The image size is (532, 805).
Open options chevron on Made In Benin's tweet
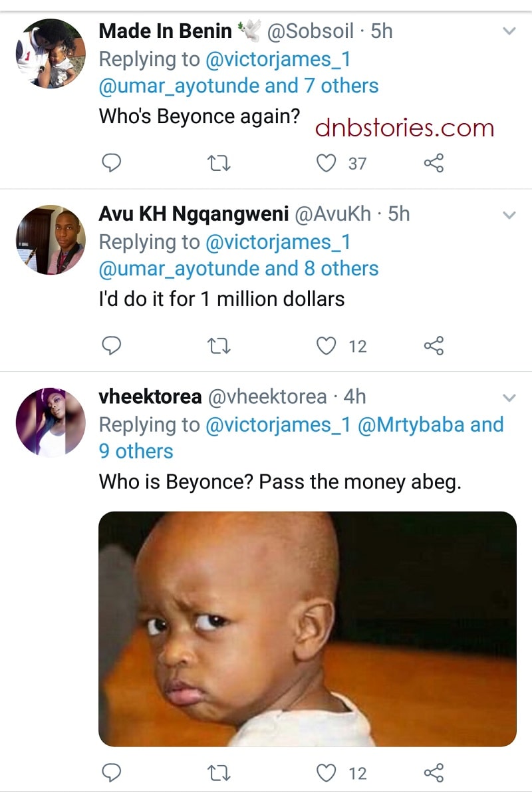point(509,31)
